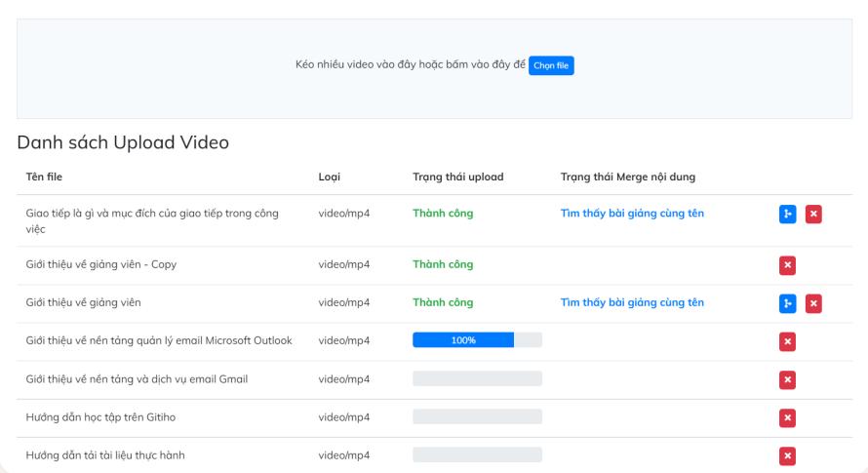The height and width of the screenshot is (473, 868).
Task: Remove the email Gmail video upload
Action: (787, 380)
